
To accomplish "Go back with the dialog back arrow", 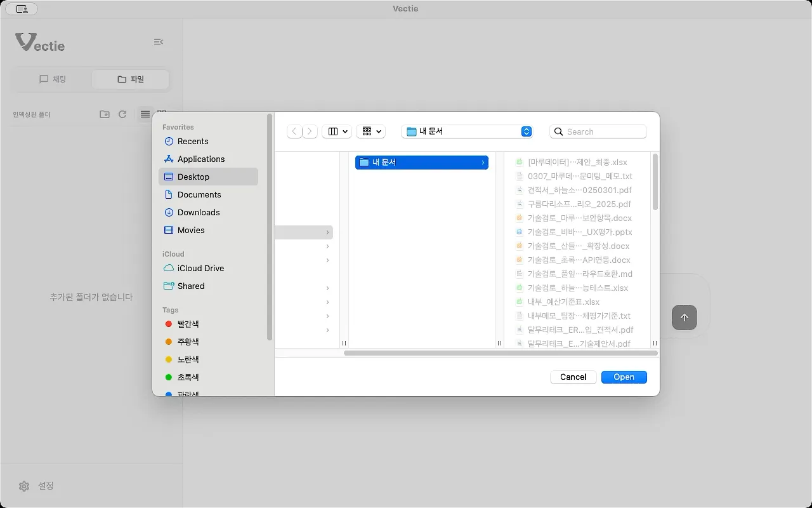I will pyautogui.click(x=294, y=131).
